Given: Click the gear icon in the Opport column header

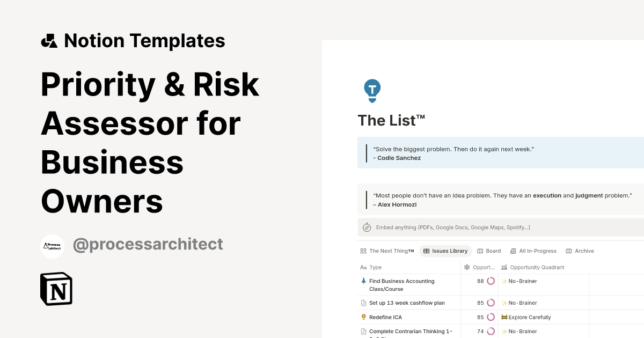Looking at the screenshot, I should tap(466, 267).
